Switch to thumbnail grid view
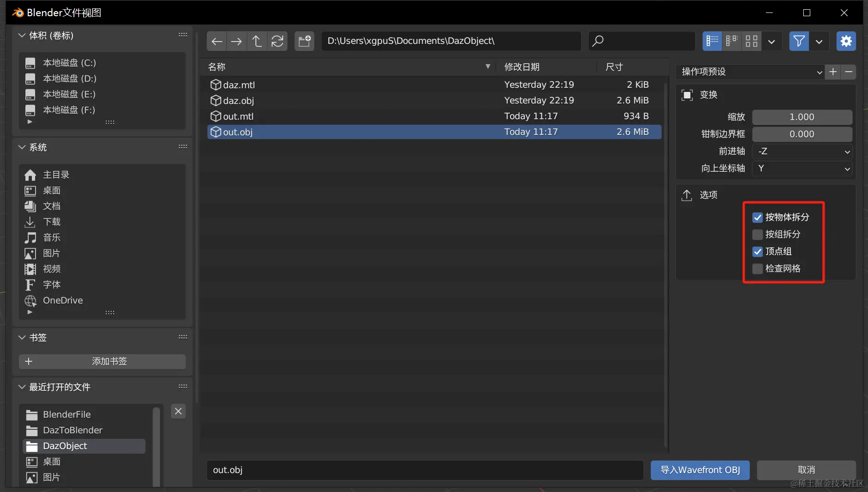 point(752,41)
